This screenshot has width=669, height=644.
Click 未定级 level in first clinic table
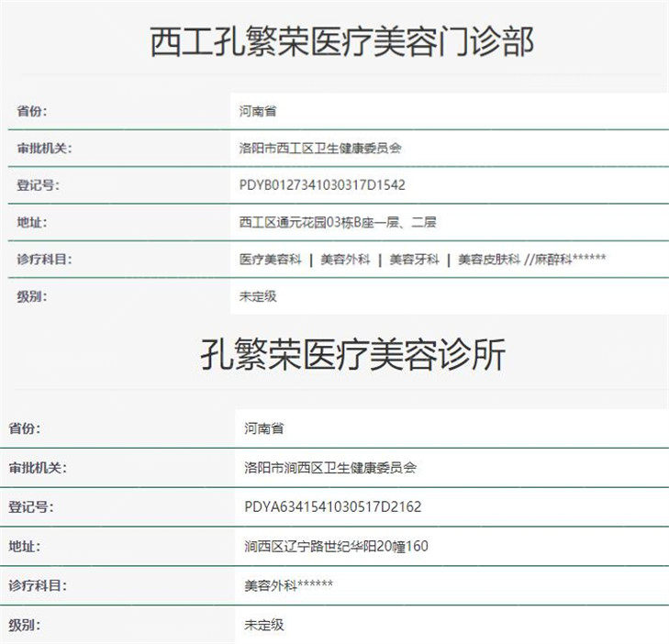coord(258,296)
